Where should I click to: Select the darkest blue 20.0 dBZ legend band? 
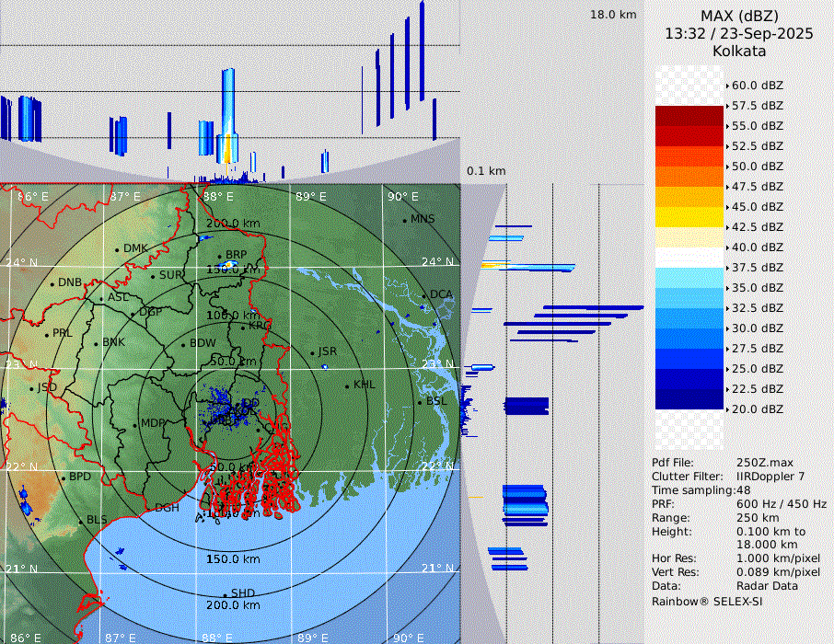pos(689,398)
